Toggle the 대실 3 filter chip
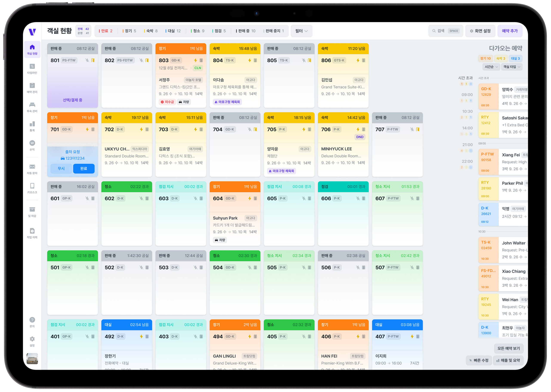This screenshot has height=392, width=551. tap(516, 59)
